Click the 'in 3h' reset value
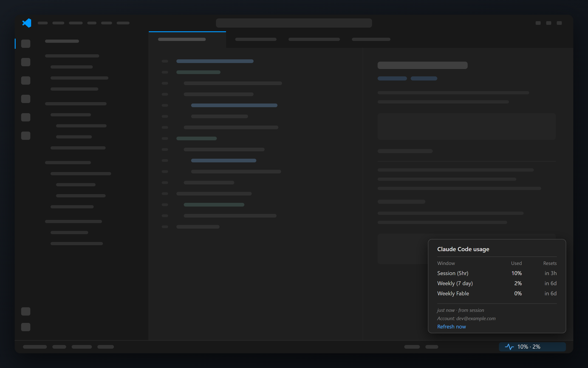Image resolution: width=588 pixels, height=368 pixels. (551, 273)
